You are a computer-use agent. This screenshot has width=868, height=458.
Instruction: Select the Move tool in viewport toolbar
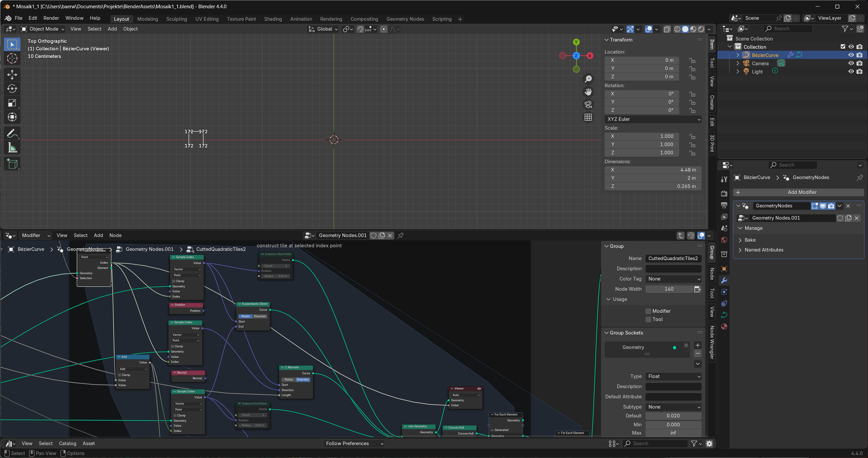pyautogui.click(x=12, y=74)
